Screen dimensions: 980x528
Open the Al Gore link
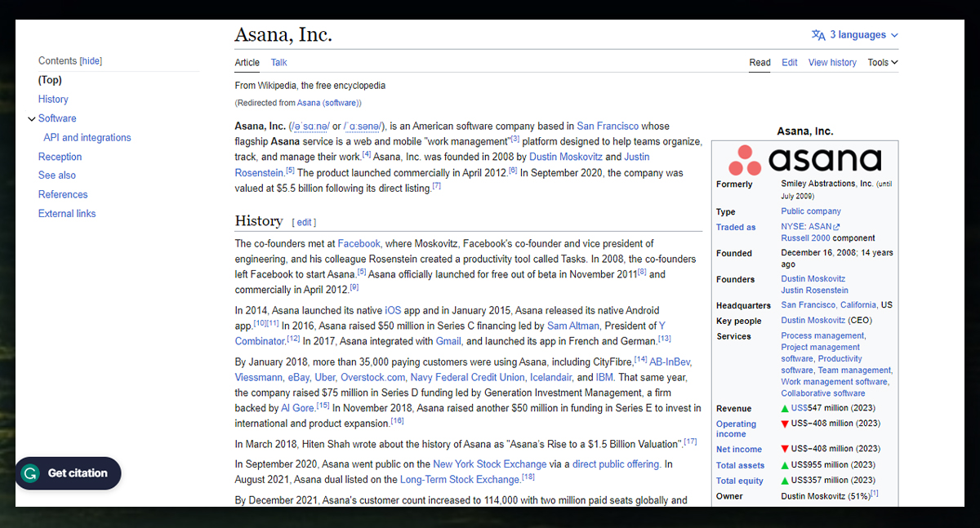click(x=299, y=408)
